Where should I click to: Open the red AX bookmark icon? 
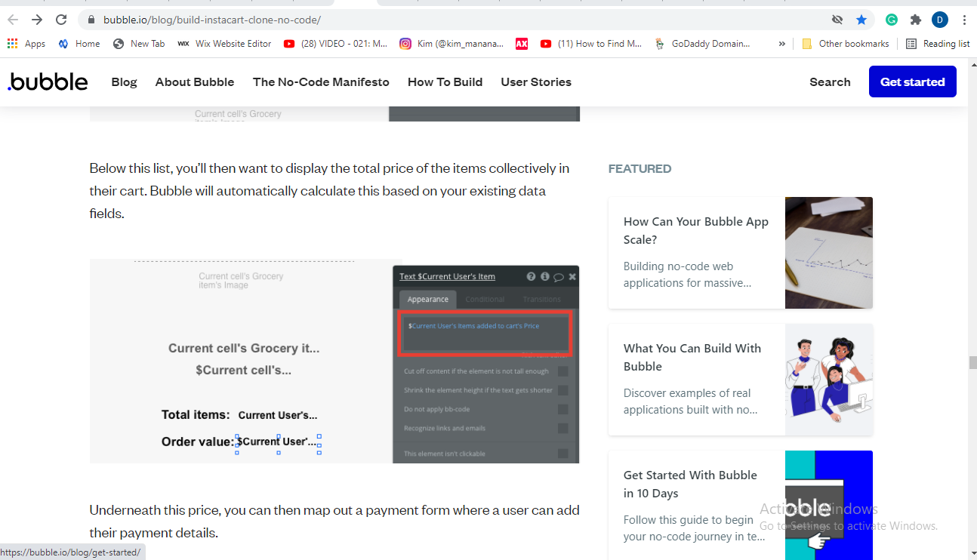tap(522, 44)
